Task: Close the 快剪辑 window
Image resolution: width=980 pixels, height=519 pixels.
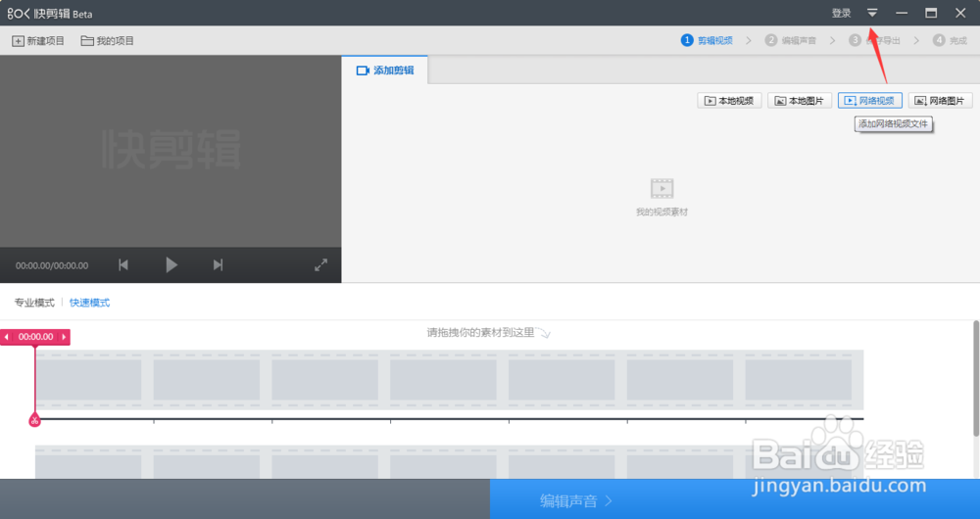Action: click(960, 13)
